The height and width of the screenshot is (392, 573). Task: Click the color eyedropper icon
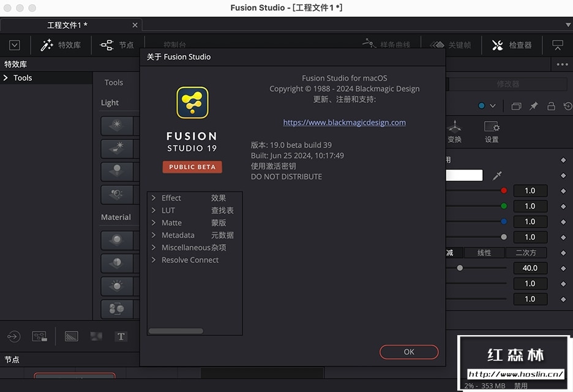497,176
